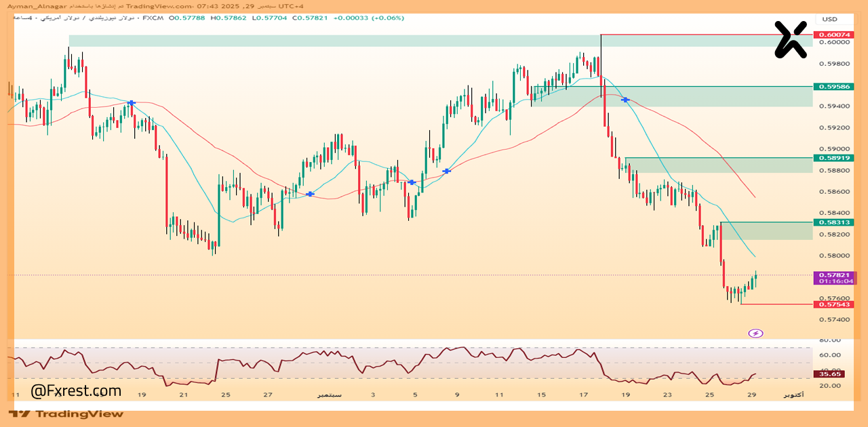Select the leftmost blue cross marker
This screenshot has width=868, height=427.
[x=131, y=102]
